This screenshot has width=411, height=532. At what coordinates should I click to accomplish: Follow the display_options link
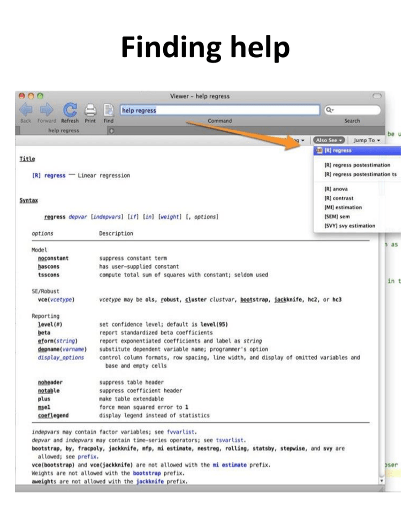[61, 358]
